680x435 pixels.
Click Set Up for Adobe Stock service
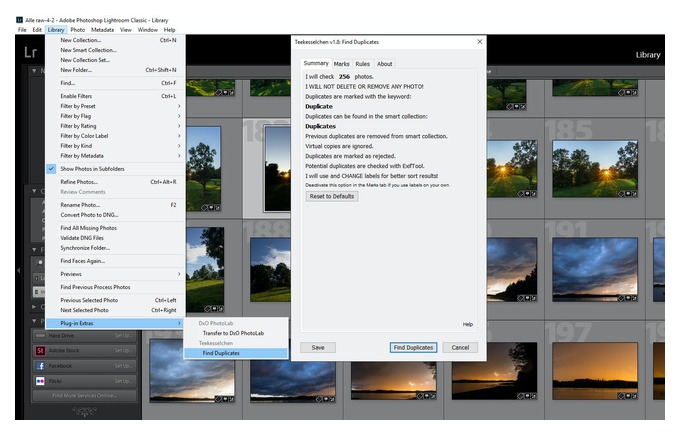123,350
